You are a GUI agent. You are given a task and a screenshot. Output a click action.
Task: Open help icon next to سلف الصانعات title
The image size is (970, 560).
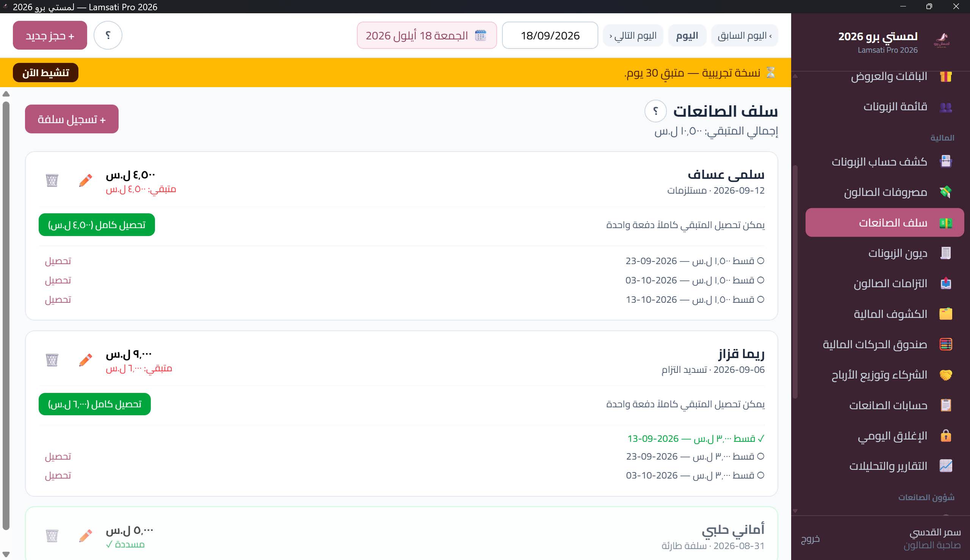pos(656,111)
